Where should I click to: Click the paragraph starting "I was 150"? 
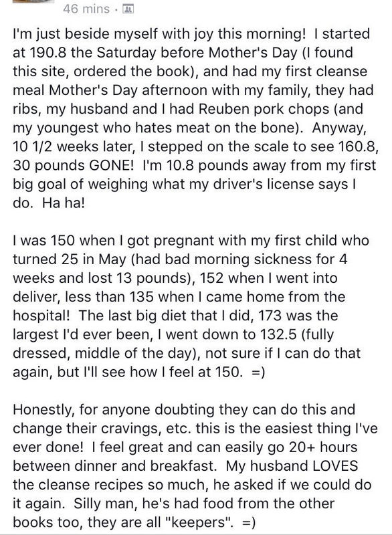191,306
